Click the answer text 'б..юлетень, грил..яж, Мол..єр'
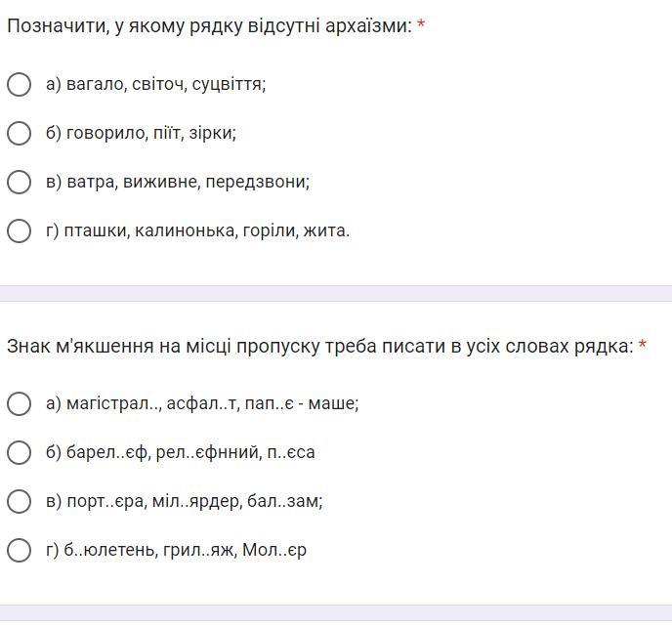The width and height of the screenshot is (672, 627). tap(186, 550)
